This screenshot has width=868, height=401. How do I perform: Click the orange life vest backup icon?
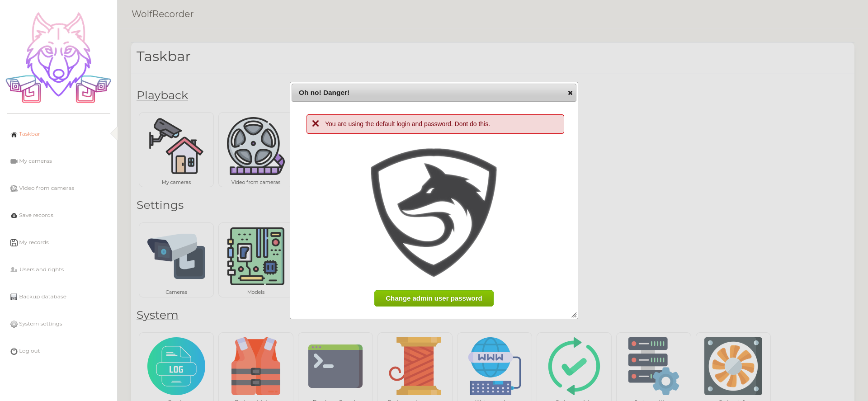pyautogui.click(x=255, y=366)
